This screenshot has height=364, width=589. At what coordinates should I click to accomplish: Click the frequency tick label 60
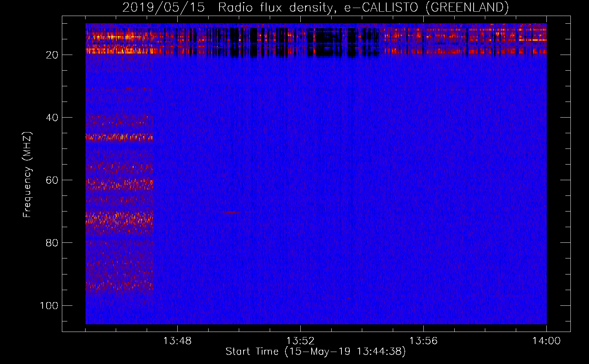pos(52,180)
